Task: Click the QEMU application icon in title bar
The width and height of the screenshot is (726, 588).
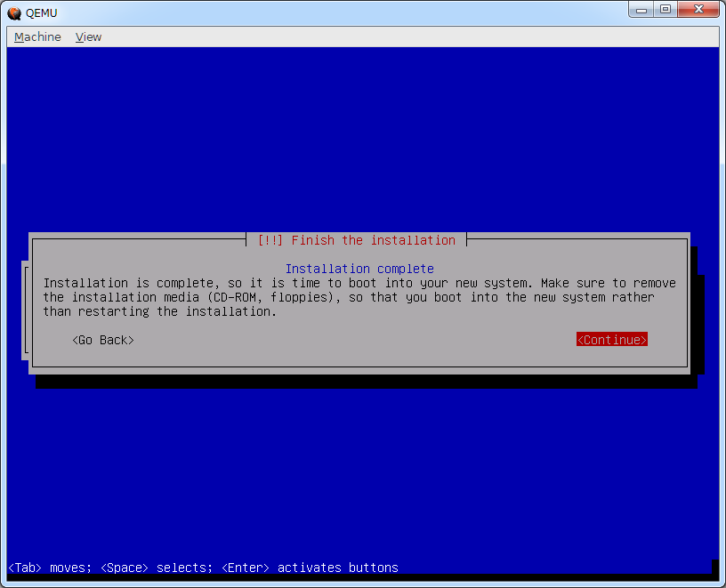Action: 14,13
